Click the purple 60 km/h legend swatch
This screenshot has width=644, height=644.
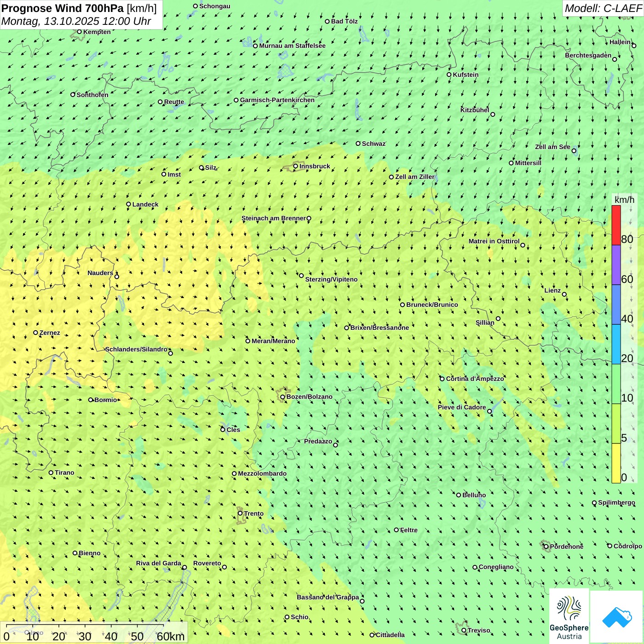[x=616, y=265]
